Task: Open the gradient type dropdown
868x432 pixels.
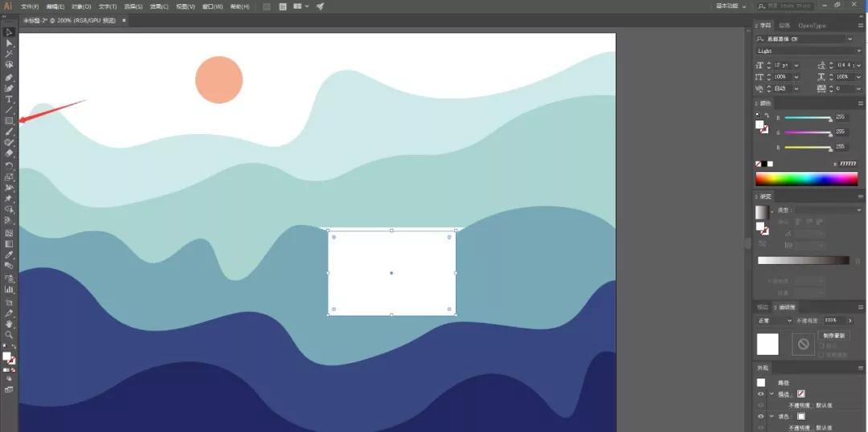Action: click(x=858, y=210)
